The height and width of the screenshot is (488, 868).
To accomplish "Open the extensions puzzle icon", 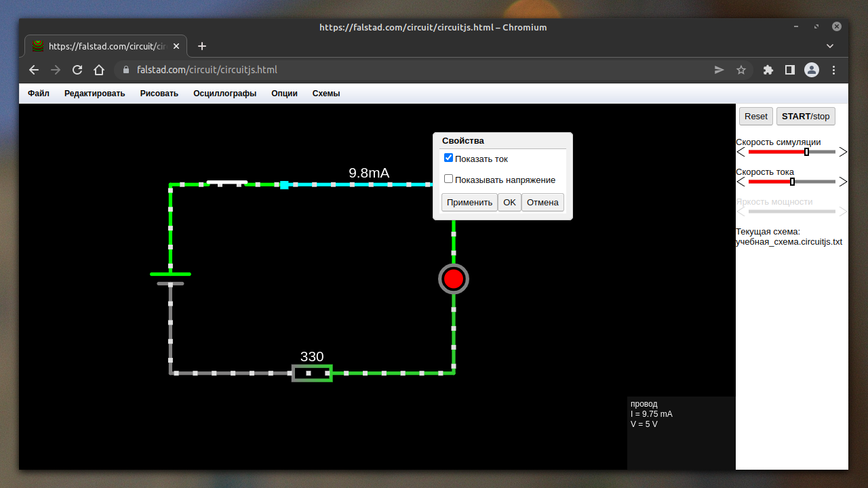I will click(768, 70).
